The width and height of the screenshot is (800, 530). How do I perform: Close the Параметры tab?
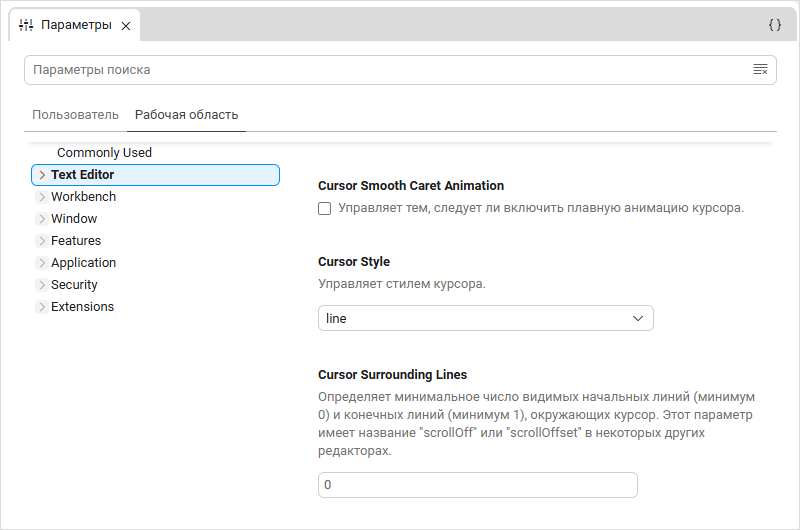tap(125, 26)
